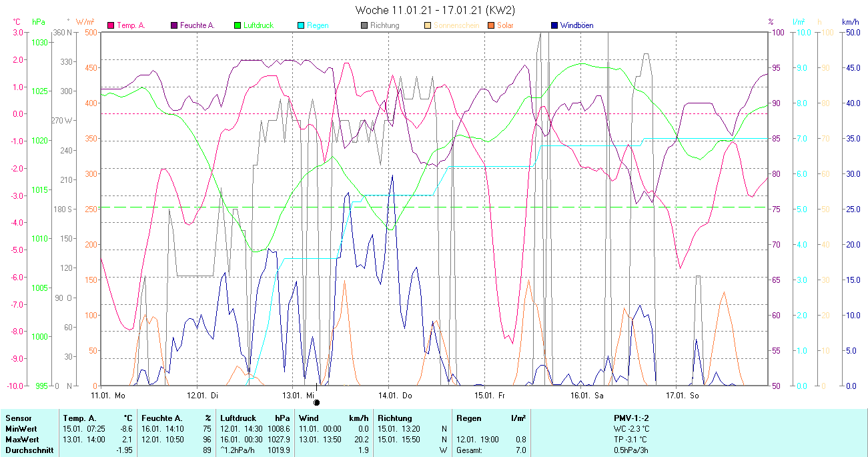The width and height of the screenshot is (868, 457).
Task: Select the purple Feuchte A. legend swatch
Action: coord(175,25)
